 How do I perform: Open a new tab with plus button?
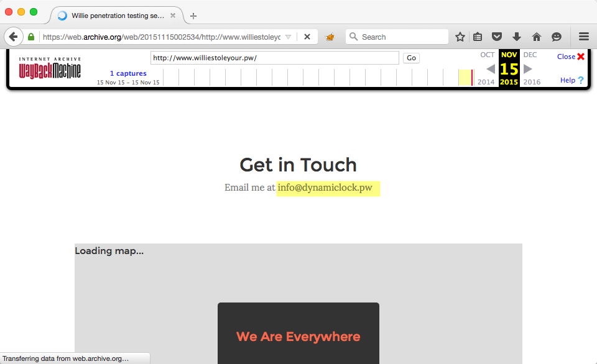[x=193, y=16]
